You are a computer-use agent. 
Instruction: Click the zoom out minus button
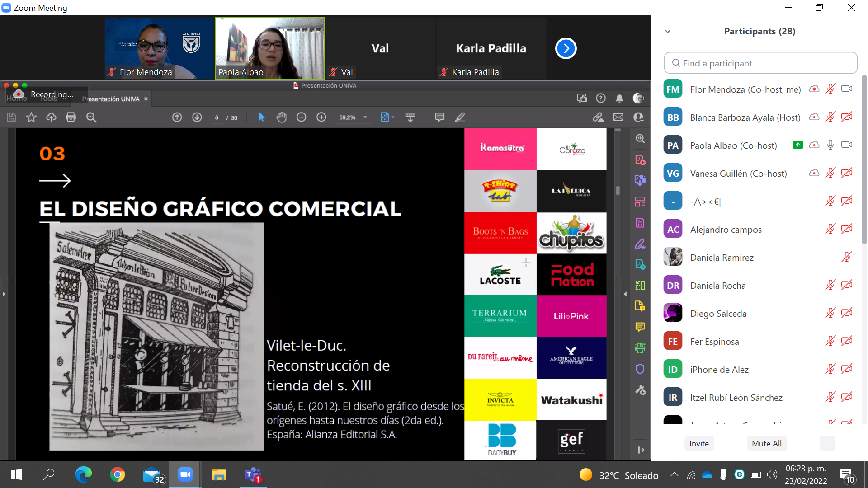[302, 117]
